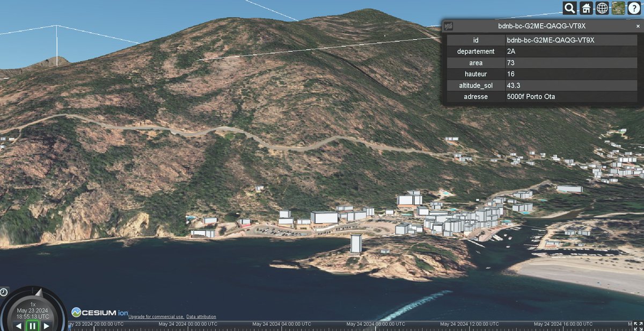644x331 pixels.
Task: Play animation in reverse
Action: pyautogui.click(x=19, y=326)
